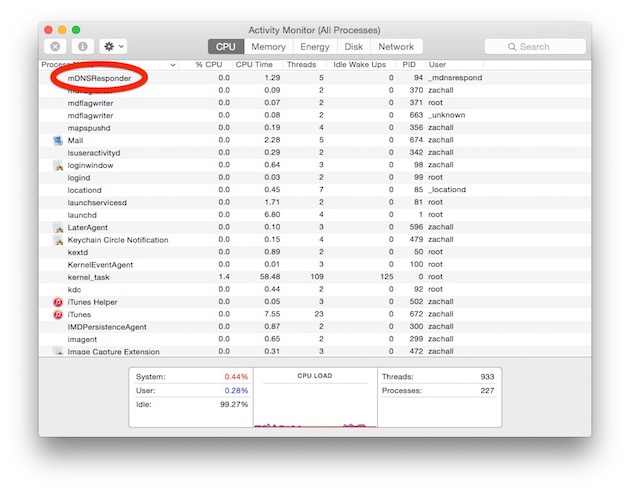The width and height of the screenshot is (630, 492).
Task: Minimize the Activity Monitor window
Action: pyautogui.click(x=62, y=30)
